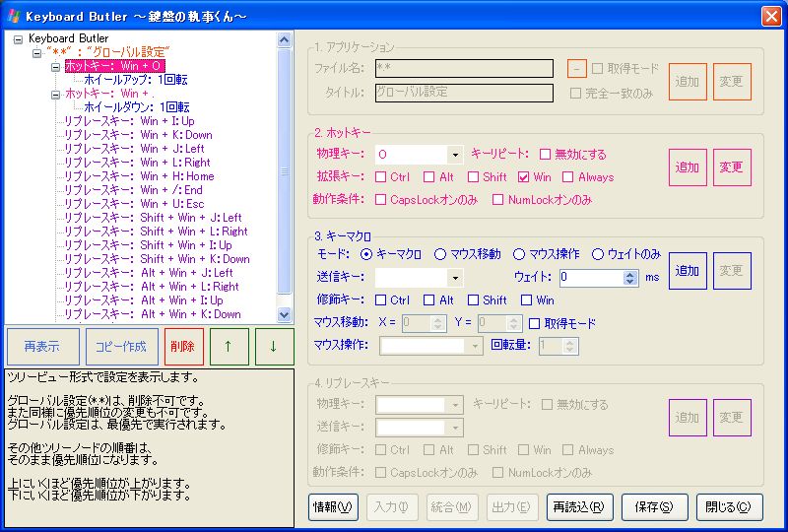Select the キーマクロ mode radio button

tap(366, 254)
